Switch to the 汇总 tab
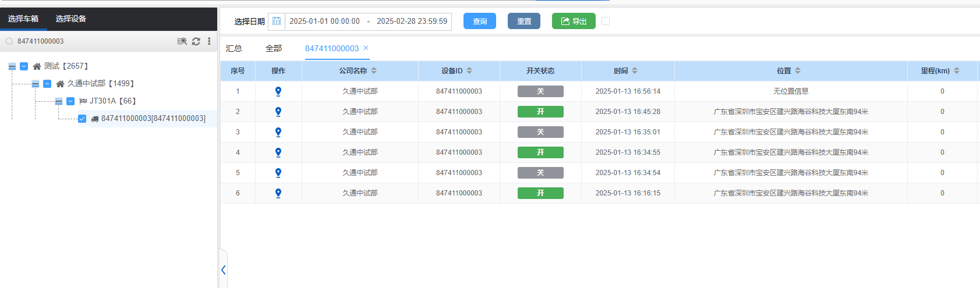The height and width of the screenshot is (288, 980). [234, 48]
